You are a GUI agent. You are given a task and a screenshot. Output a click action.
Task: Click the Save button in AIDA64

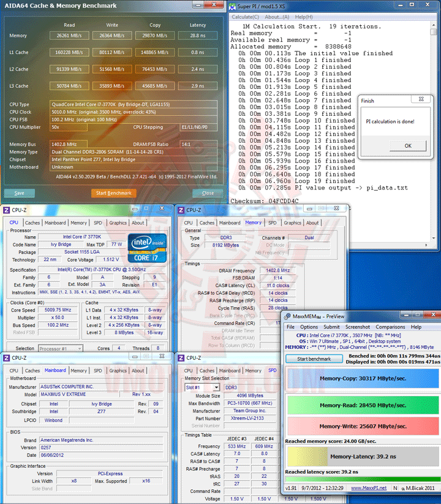pos(19,193)
